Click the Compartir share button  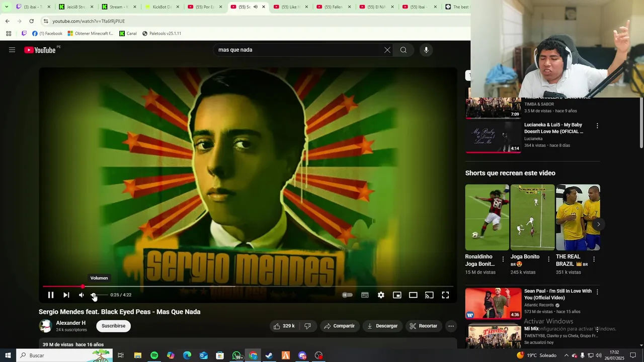point(340,326)
